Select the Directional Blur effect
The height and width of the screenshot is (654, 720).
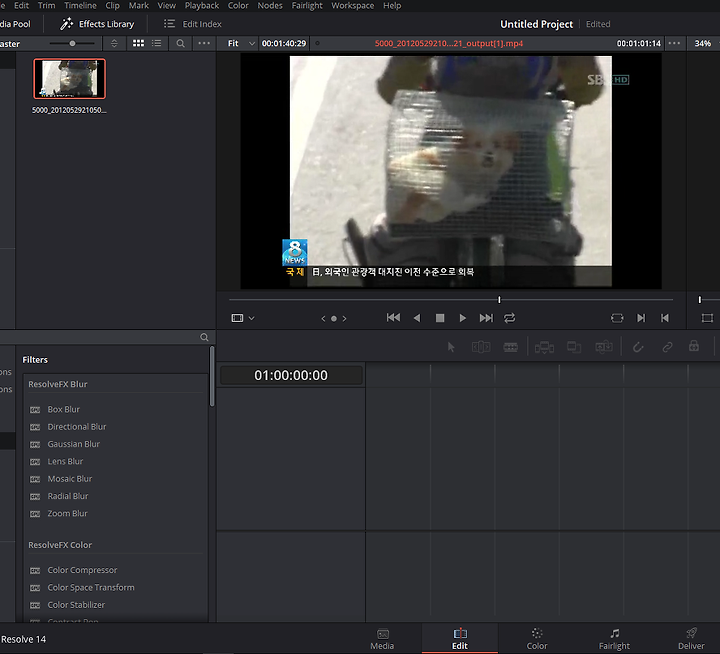coord(77,427)
